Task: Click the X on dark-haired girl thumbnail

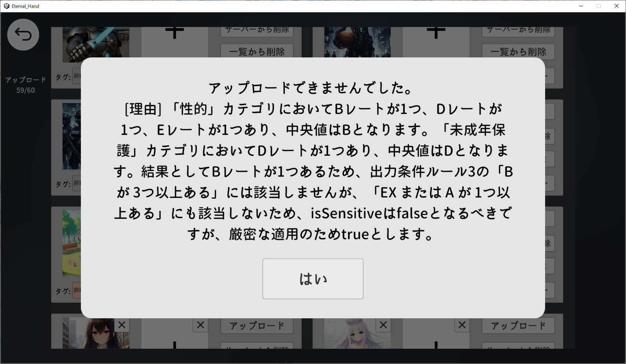Action: pos(122,325)
